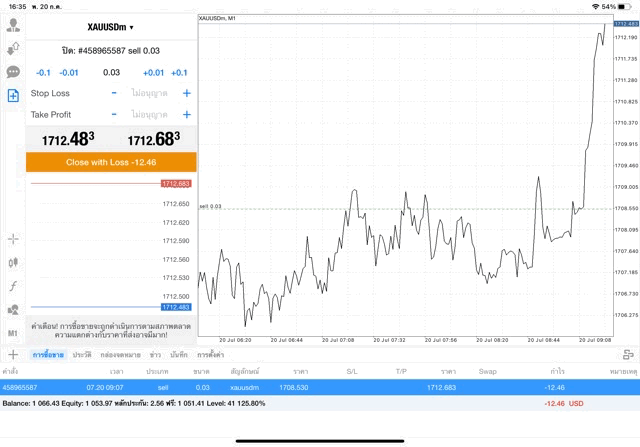Open chart type candlestick icon

[x=13, y=262]
